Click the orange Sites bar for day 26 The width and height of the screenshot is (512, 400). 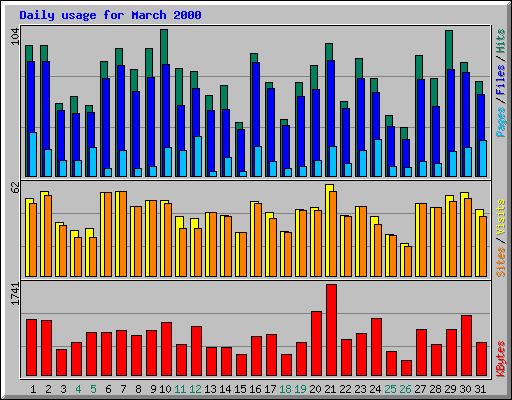pos(408,261)
